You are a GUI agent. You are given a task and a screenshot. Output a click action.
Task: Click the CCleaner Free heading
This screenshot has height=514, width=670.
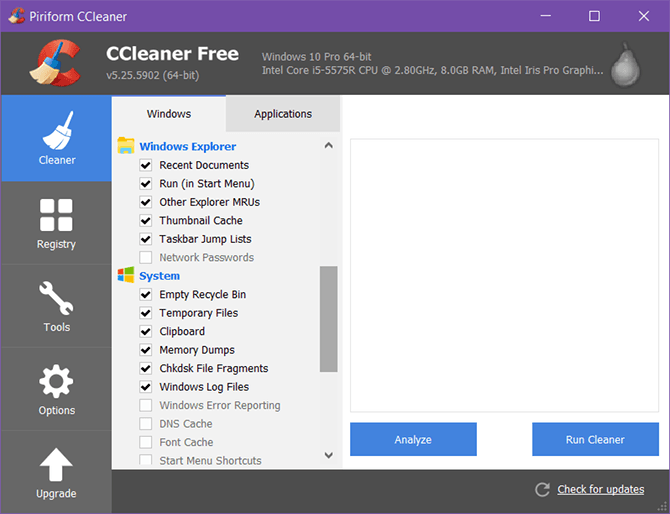coord(172,53)
